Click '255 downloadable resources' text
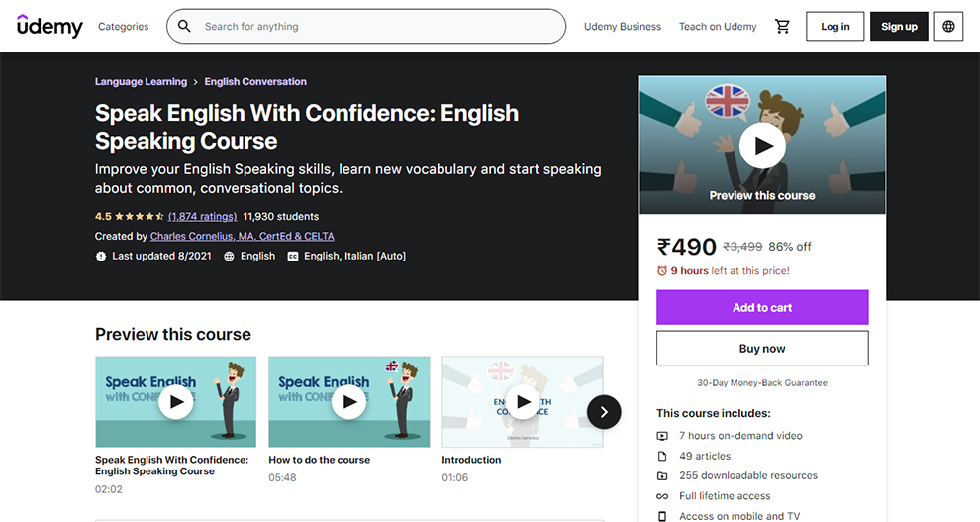This screenshot has height=522, width=980. pos(748,475)
